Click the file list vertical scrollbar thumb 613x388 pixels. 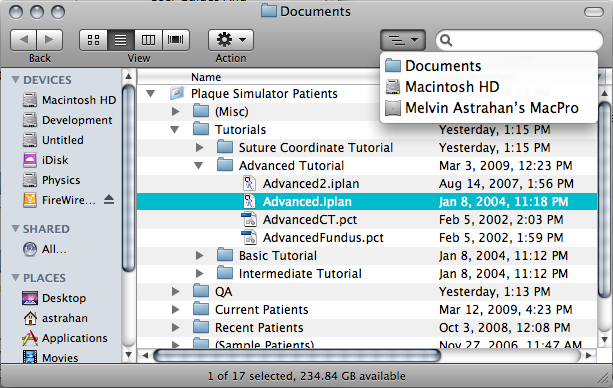click(x=604, y=199)
